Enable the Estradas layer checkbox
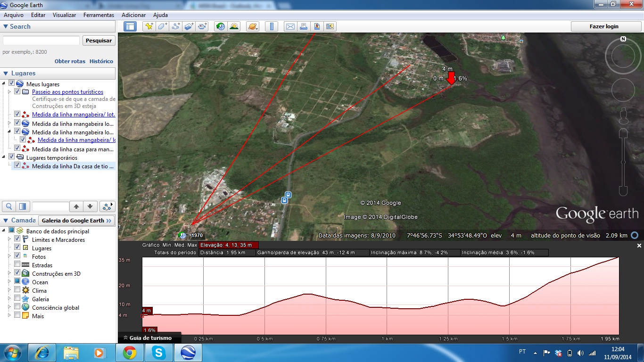 tap(17, 265)
